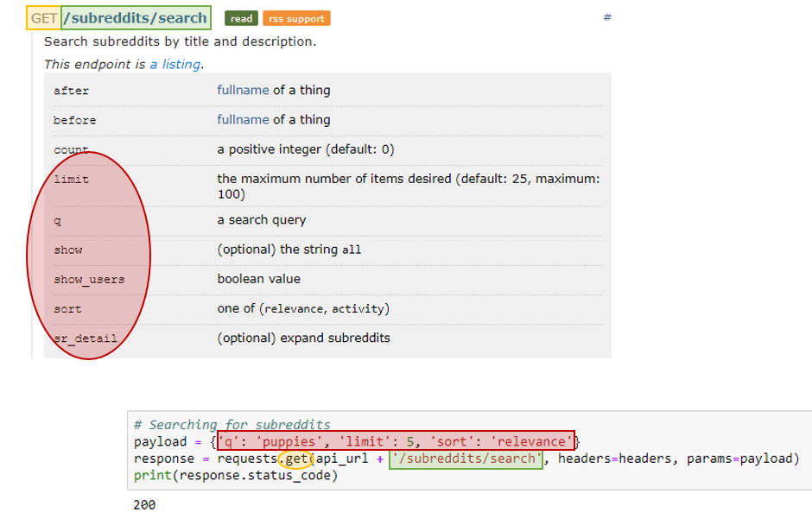Image resolution: width=812 pixels, height=519 pixels.
Task: Click the '#' permalink anchor
Action: 606,17
